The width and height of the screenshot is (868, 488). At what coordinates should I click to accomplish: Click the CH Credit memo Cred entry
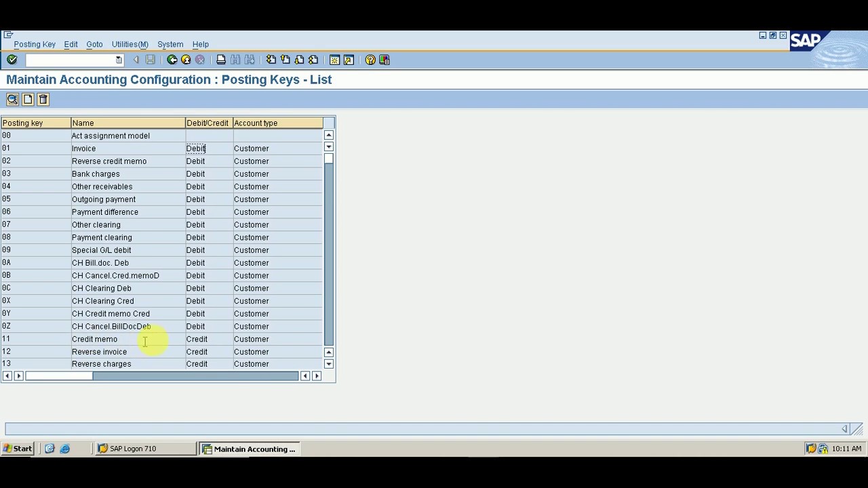coord(111,314)
